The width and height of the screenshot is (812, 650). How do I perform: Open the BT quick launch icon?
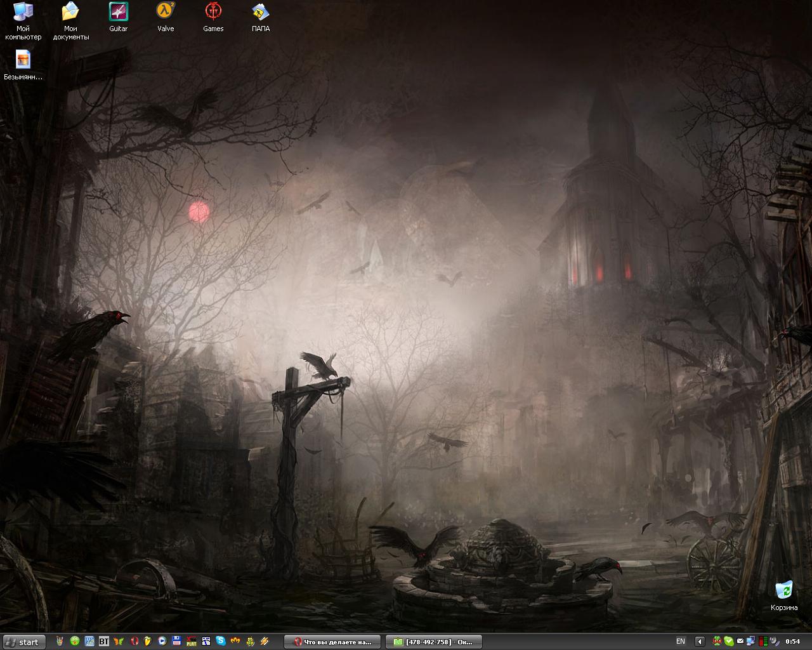click(x=104, y=641)
